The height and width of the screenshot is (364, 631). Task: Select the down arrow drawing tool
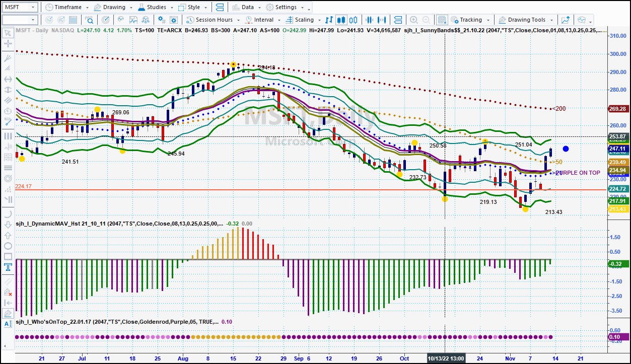(x=8, y=225)
